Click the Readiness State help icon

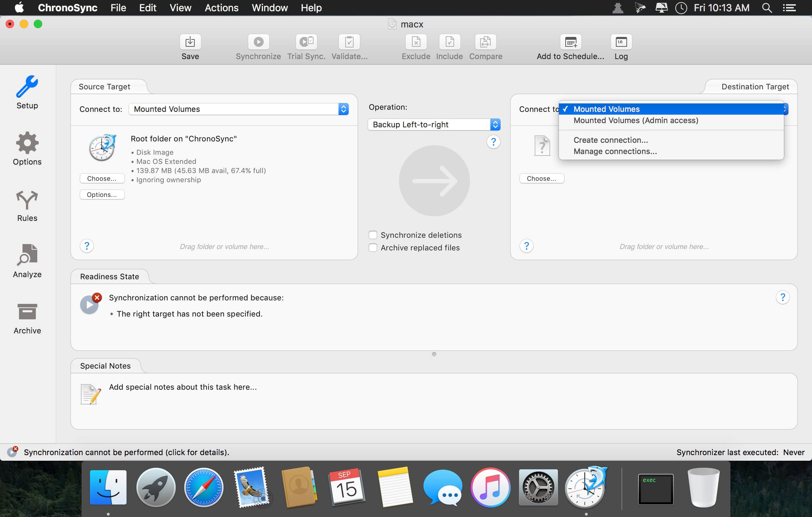tap(782, 298)
